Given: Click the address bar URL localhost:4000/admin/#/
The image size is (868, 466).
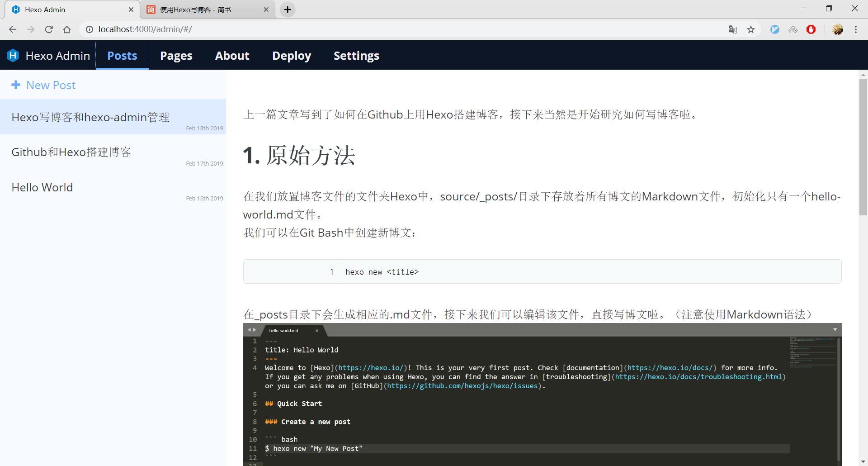Looking at the screenshot, I should click(x=145, y=29).
